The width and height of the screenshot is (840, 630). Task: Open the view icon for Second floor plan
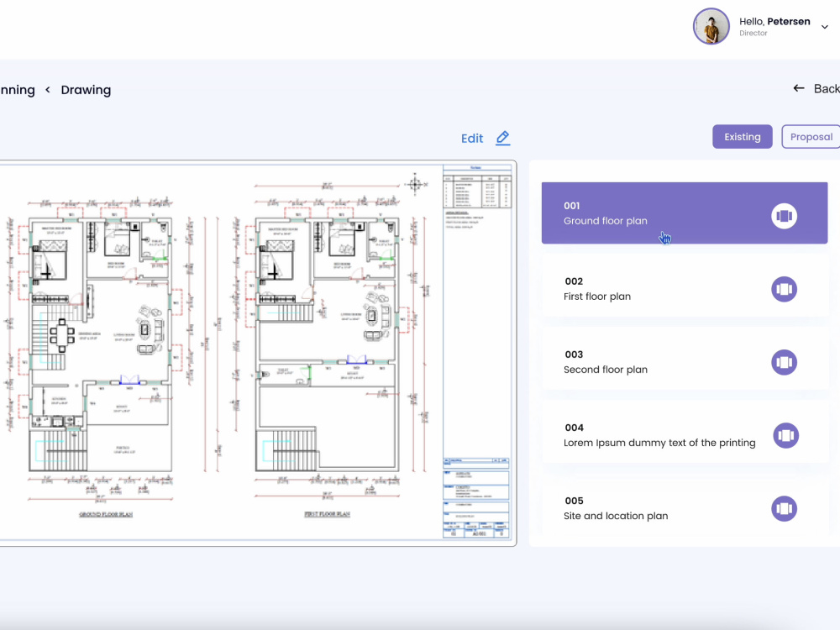784,363
